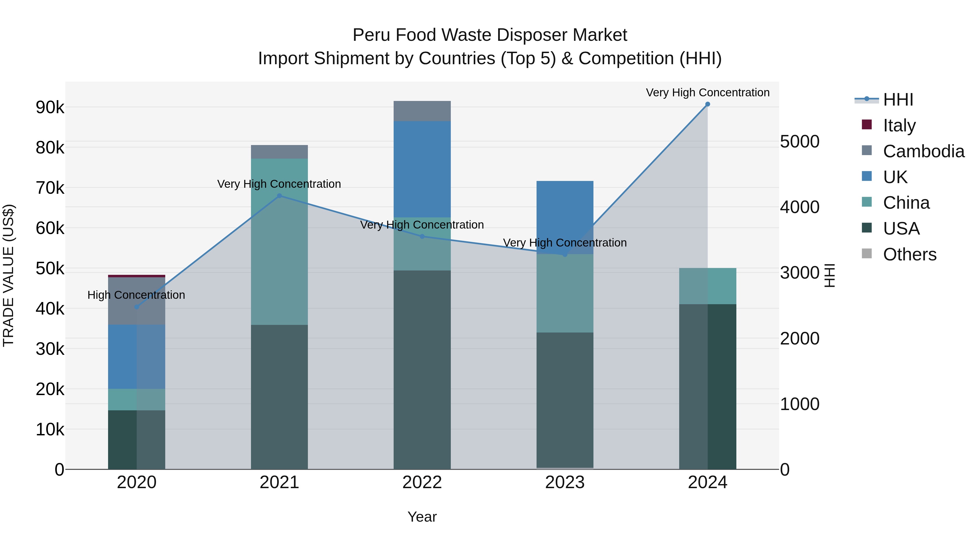Click 'Very High Concentration' annotation above 2023
The image size is (980, 551).
click(565, 243)
